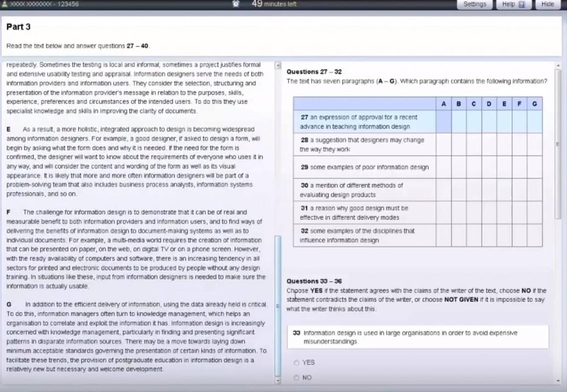Click the 'Part 3' heading
This screenshot has width=567, height=392.
point(18,27)
